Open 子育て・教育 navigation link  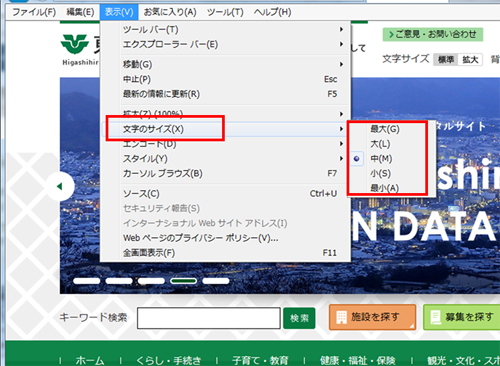[x=260, y=360]
